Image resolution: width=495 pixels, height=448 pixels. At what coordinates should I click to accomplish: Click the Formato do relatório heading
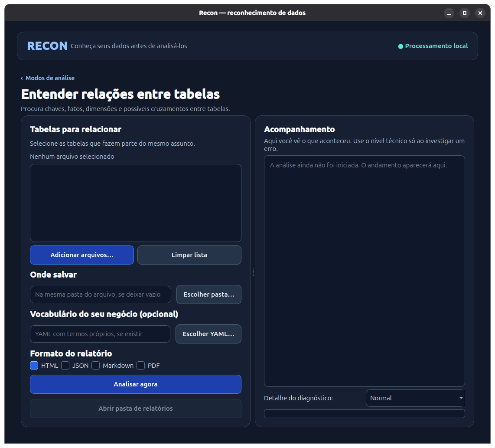click(x=71, y=353)
